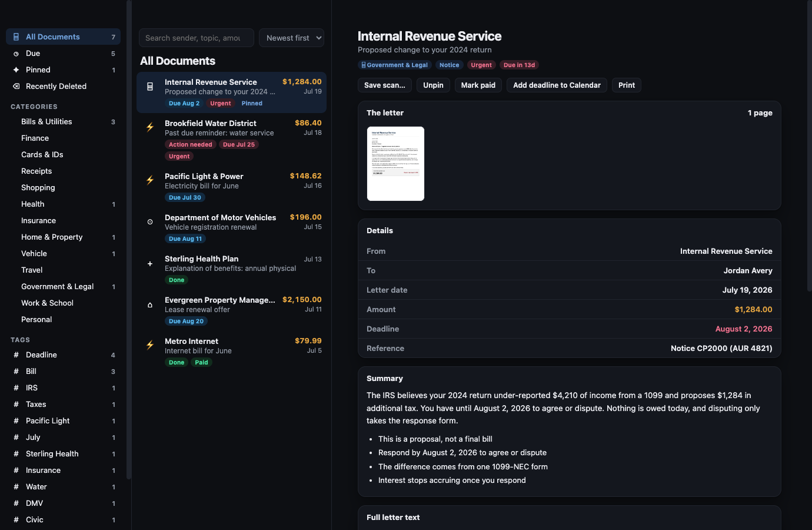
Task: Select Health category
Action: (x=63, y=204)
